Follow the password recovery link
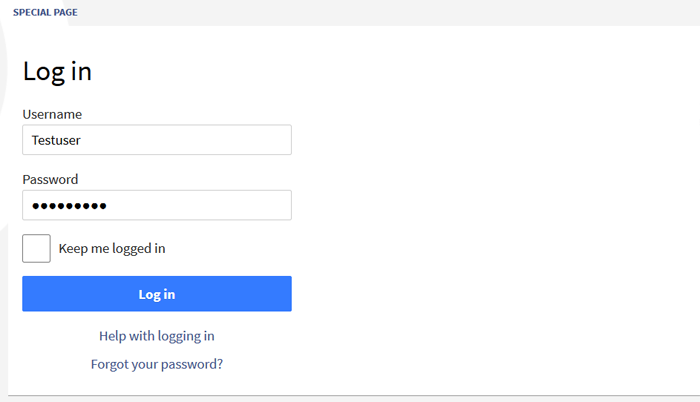 coord(157,364)
